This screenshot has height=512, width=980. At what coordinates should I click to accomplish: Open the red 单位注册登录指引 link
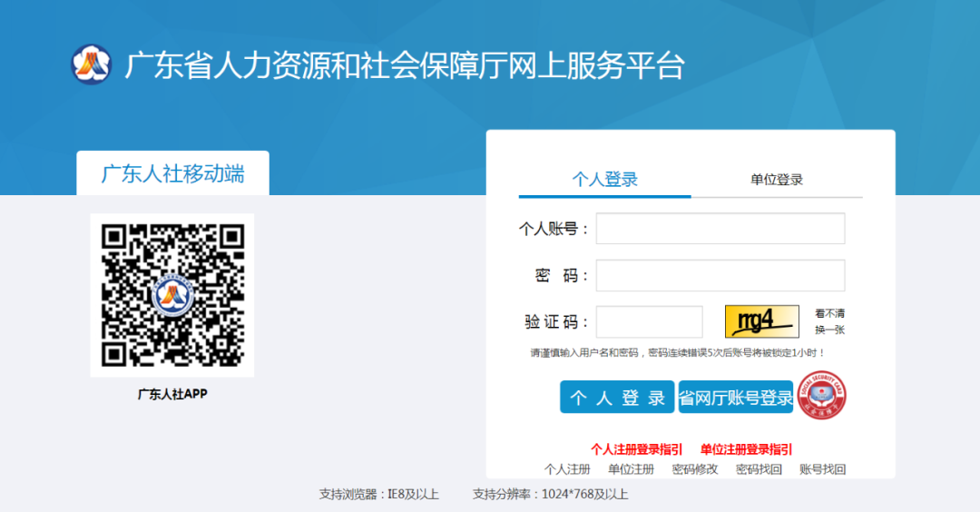(x=746, y=449)
